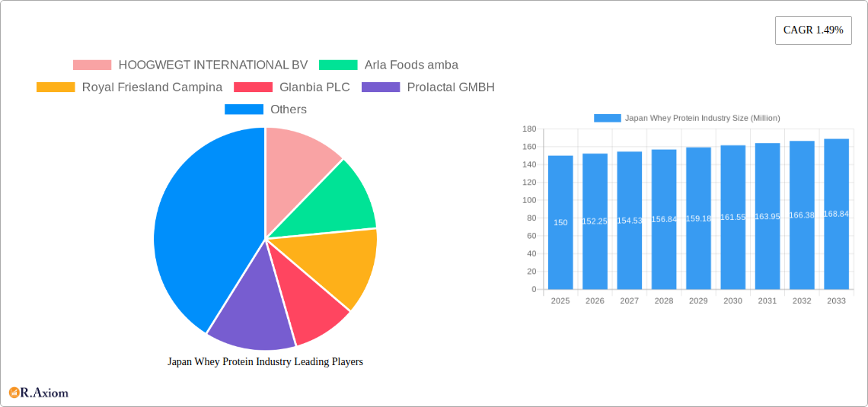Screen dimensions: 868x407
Task: Click the Glanbia PLC legend label
Action: point(314,87)
